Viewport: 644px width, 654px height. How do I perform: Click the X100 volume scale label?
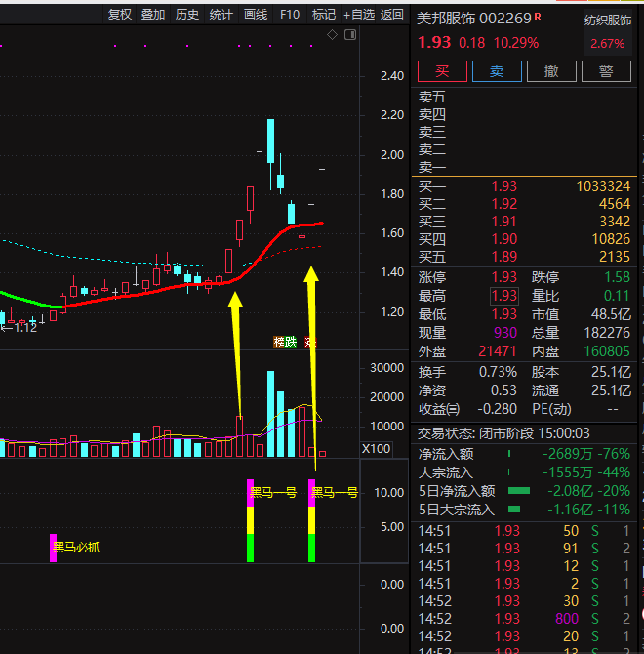pyautogui.click(x=377, y=449)
